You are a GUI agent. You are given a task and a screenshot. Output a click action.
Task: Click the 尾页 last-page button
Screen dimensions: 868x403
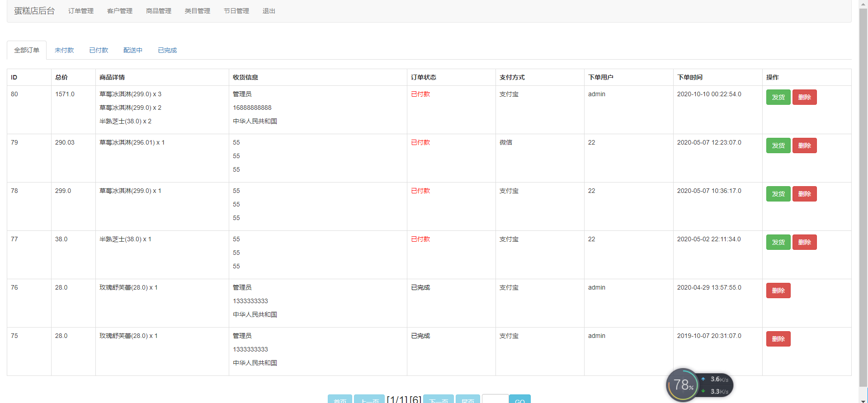tap(468, 399)
